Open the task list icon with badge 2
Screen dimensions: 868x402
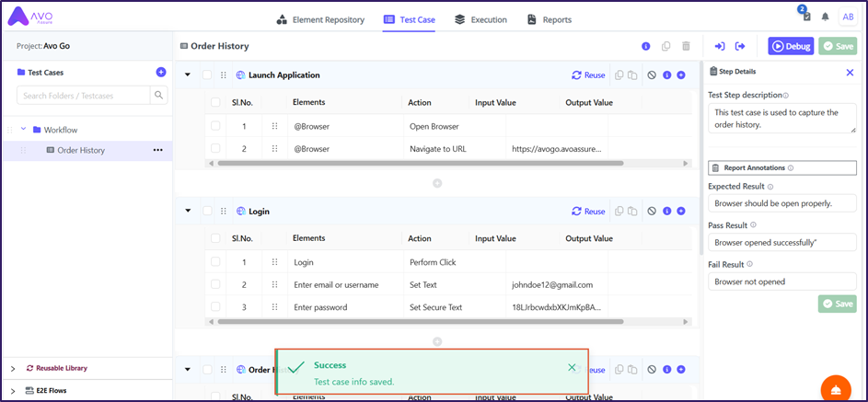806,17
